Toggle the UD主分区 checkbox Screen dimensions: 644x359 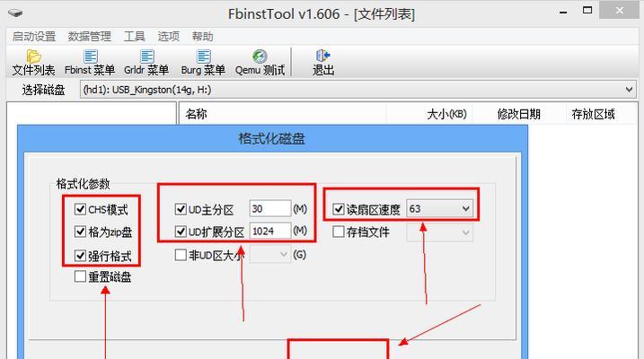[x=181, y=209]
